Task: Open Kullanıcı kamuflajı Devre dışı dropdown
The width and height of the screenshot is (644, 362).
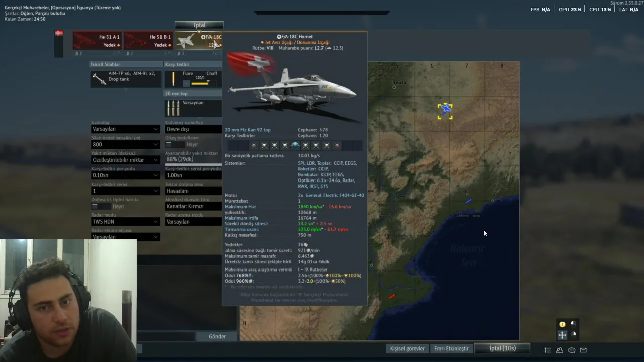Action: tap(193, 129)
